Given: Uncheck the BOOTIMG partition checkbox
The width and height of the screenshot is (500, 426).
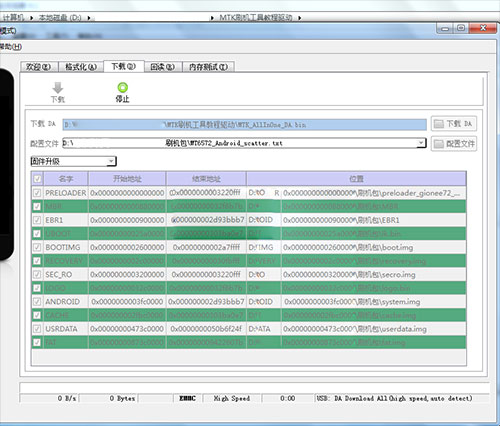Looking at the screenshot, I should (37, 247).
